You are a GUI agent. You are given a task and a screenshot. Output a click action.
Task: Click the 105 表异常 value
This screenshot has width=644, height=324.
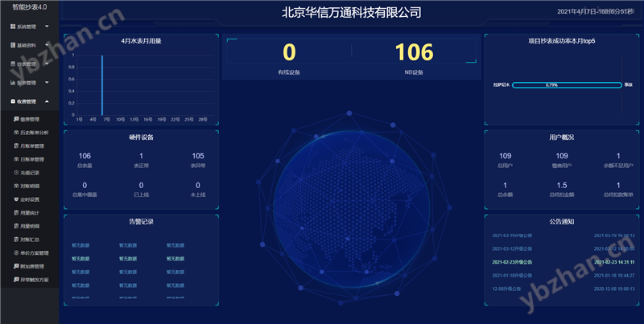[x=198, y=156]
